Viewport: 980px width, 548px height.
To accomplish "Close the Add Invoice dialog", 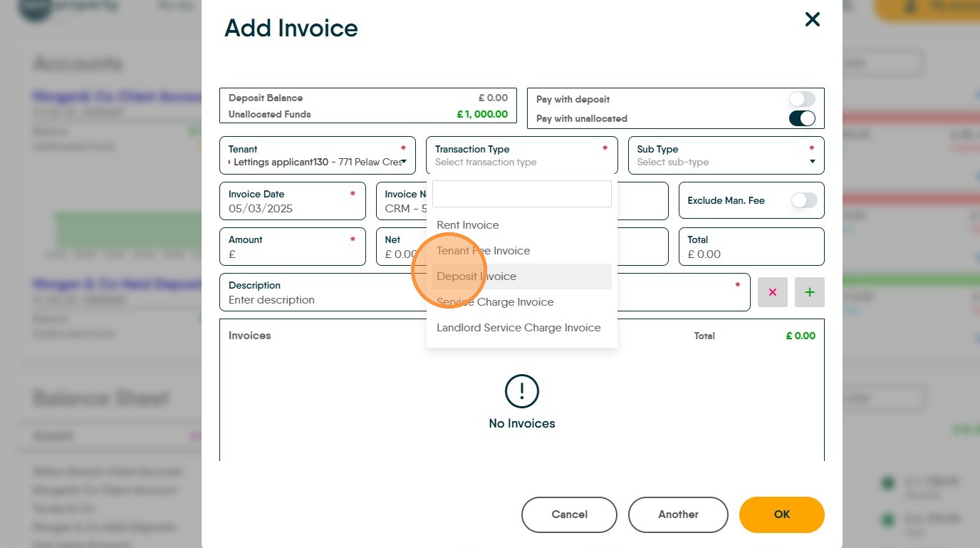I will (x=812, y=20).
